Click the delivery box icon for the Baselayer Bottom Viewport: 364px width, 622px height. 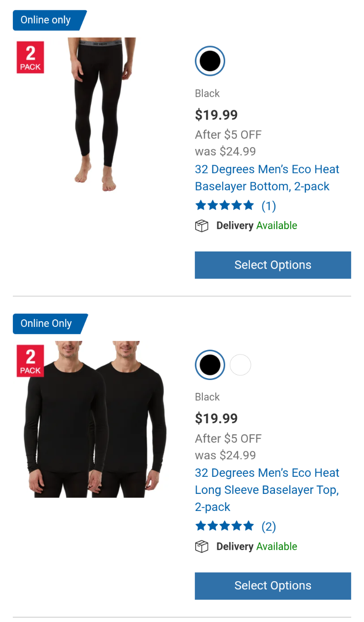coord(202,226)
